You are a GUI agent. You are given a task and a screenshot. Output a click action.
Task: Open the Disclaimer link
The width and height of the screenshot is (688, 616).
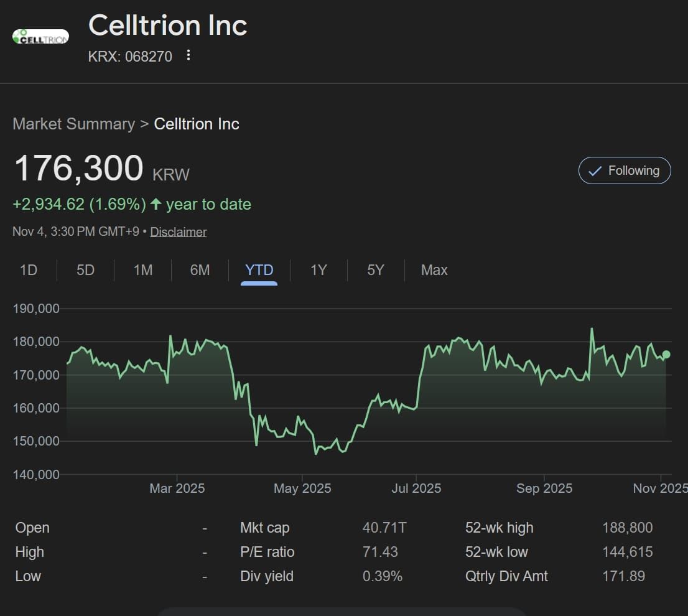tap(178, 231)
